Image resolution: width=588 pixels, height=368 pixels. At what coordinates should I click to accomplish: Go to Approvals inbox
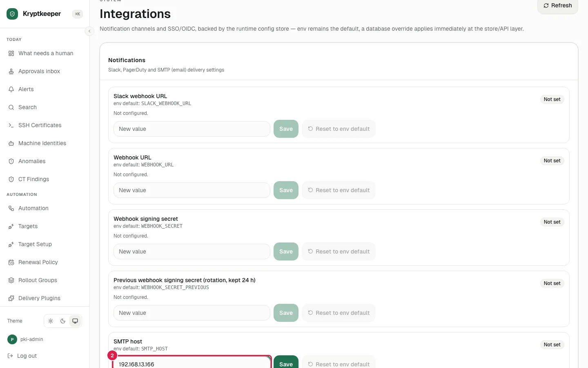[x=39, y=71]
